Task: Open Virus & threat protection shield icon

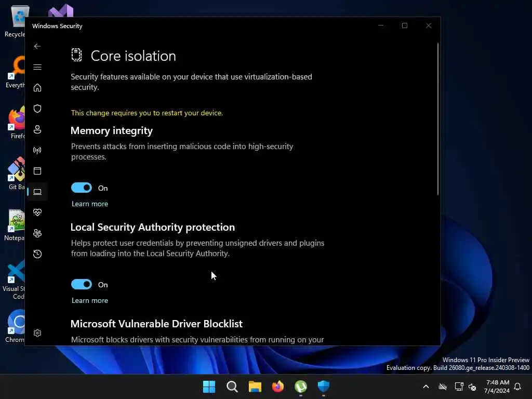Action: 37,109
